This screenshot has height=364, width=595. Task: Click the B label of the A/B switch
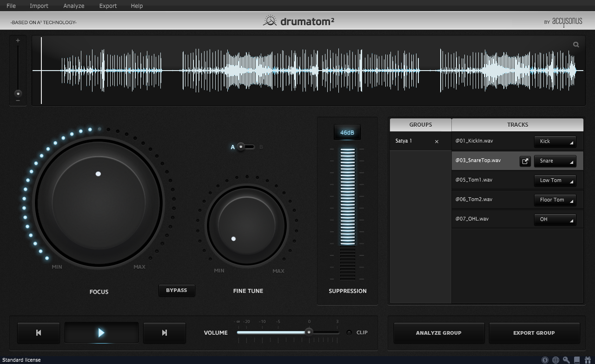point(261,147)
